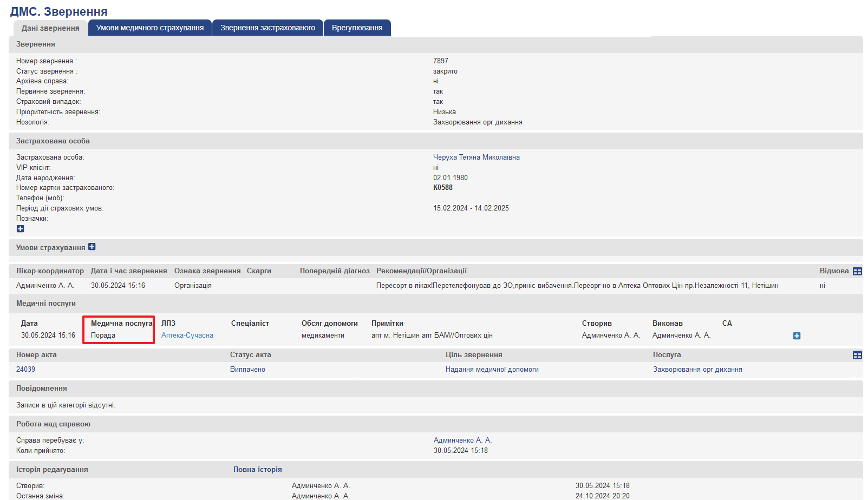The image size is (868, 500).
Task: Open Надання медичної допомоги link
Action: click(492, 370)
